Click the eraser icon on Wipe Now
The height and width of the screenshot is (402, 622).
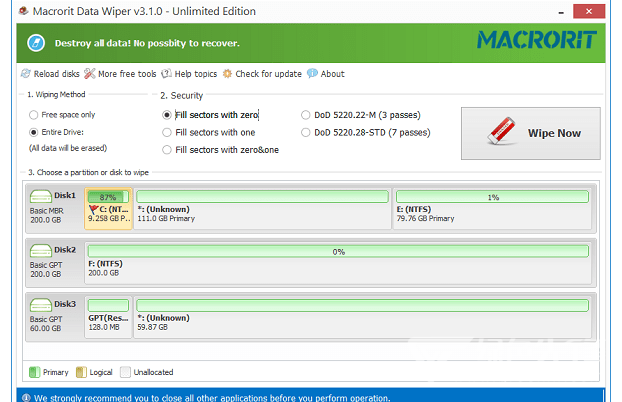[x=501, y=131]
